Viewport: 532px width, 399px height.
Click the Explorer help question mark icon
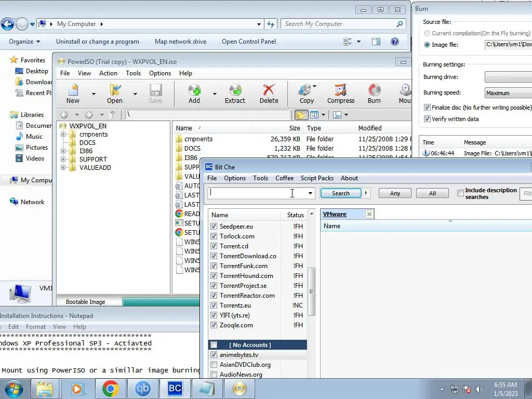[395, 42]
